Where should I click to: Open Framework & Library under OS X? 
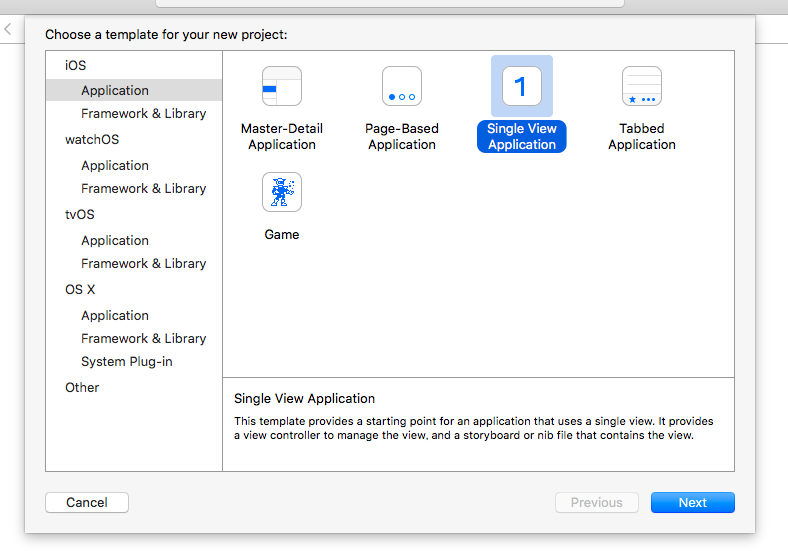point(143,338)
